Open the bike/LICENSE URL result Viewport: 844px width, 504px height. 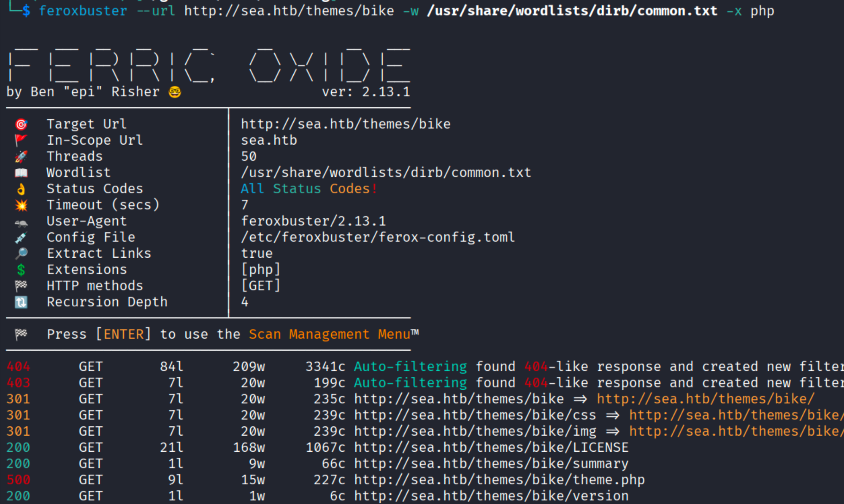coord(491,447)
